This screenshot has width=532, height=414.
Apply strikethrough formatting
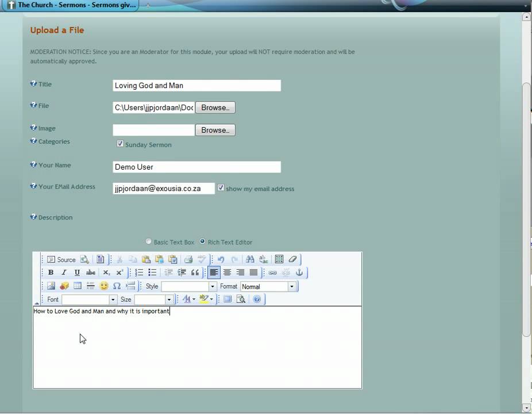tap(91, 273)
